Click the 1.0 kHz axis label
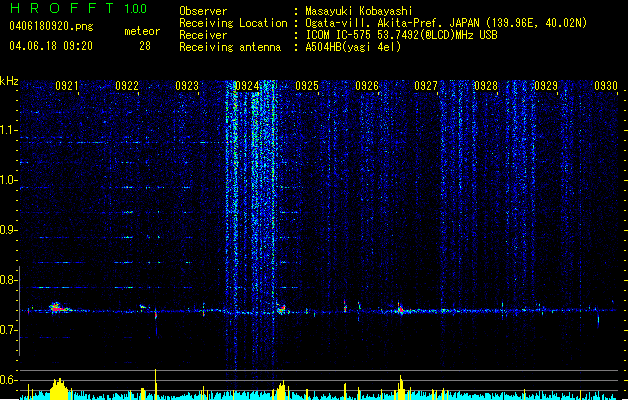This screenshot has width=629, height=400. tap(9, 180)
